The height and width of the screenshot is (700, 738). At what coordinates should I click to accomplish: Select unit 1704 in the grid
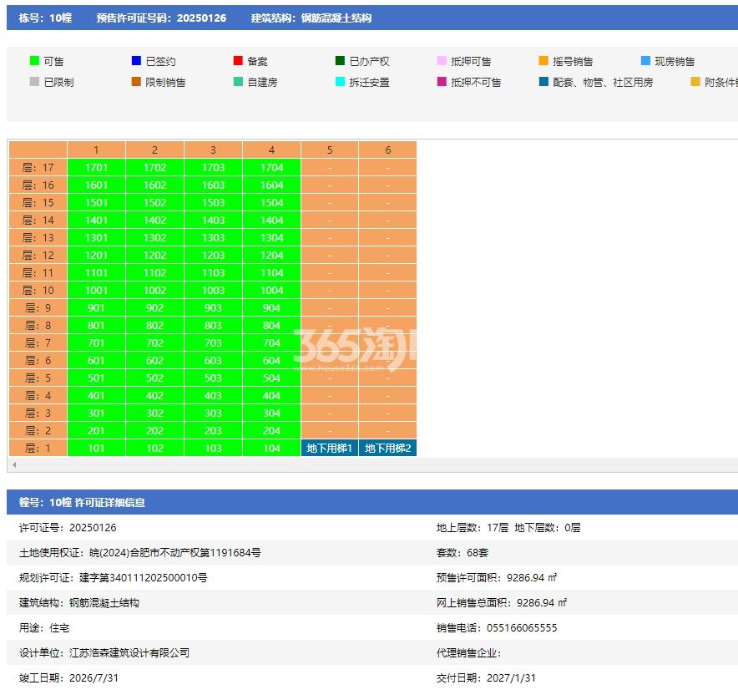[x=271, y=167]
